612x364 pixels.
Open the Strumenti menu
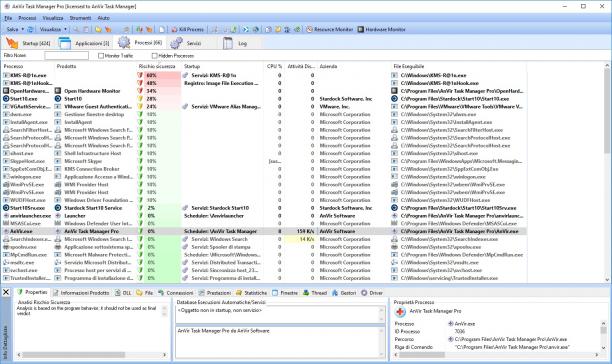[x=80, y=18]
